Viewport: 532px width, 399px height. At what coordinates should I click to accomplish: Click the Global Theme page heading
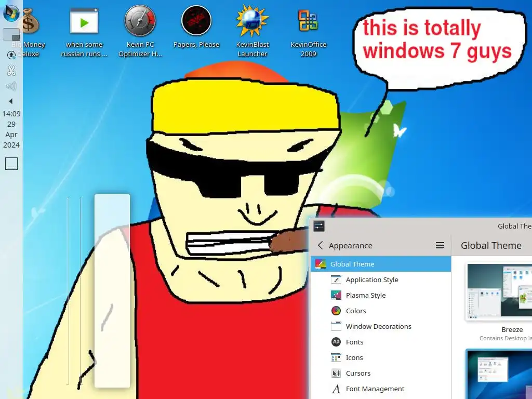[x=491, y=245]
